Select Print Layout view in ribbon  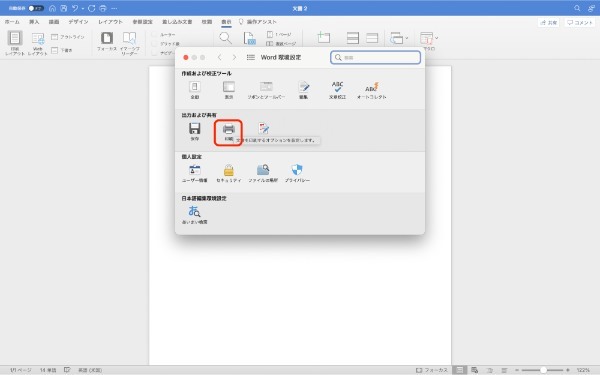coord(15,43)
